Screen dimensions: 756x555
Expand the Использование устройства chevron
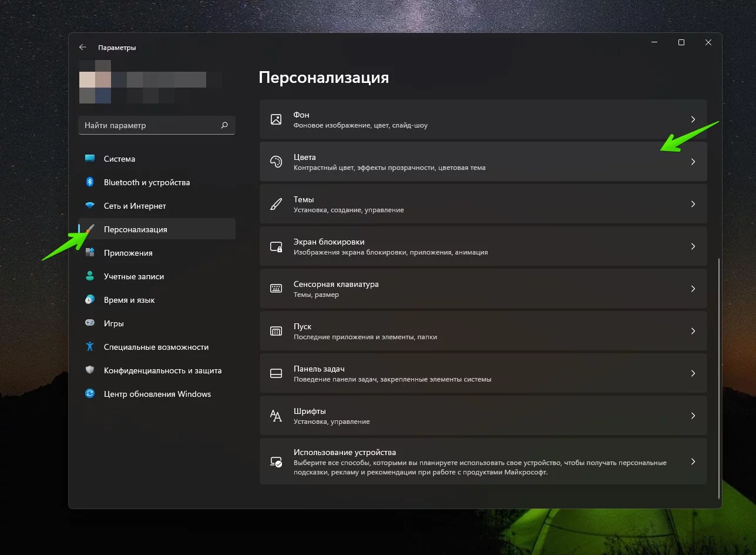point(693,462)
